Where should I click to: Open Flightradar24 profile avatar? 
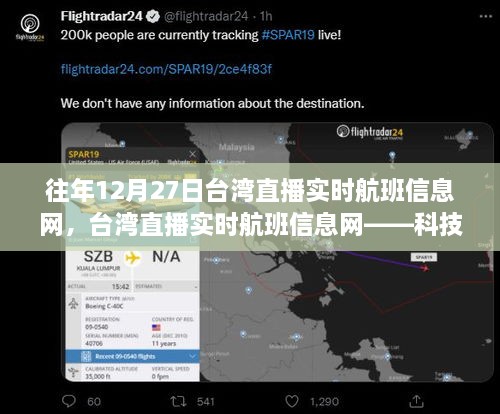coord(30,27)
